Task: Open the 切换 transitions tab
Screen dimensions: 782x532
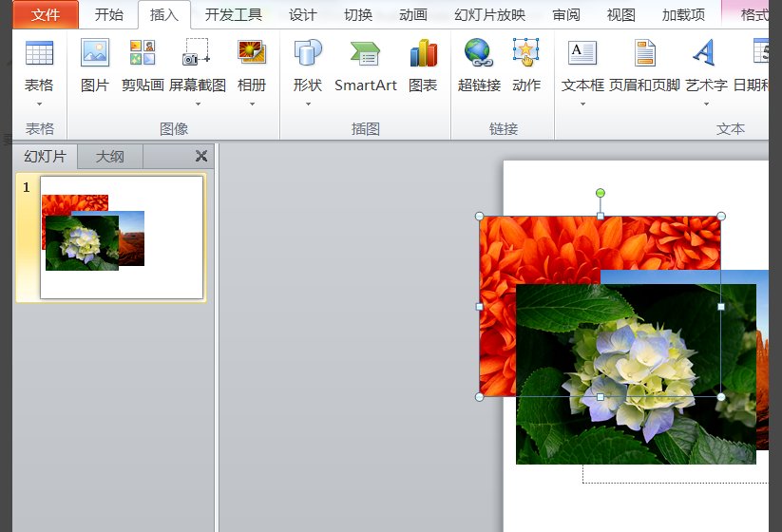Action: [358, 15]
